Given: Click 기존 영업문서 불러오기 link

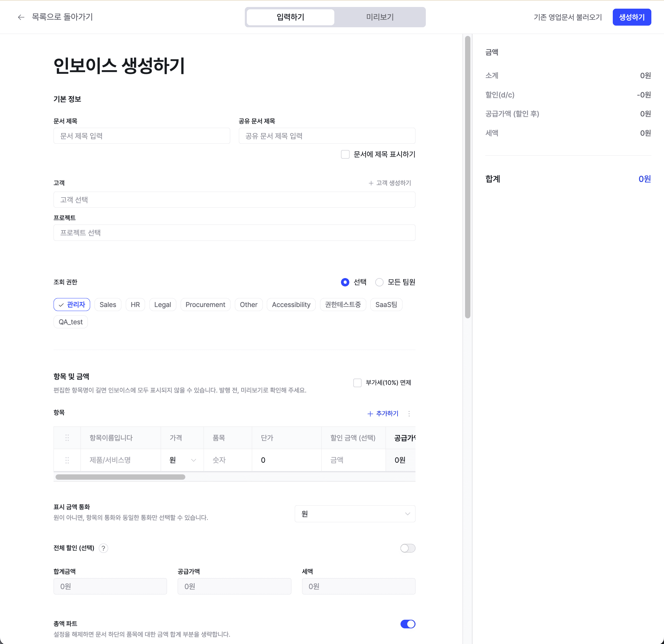Looking at the screenshot, I should click(x=568, y=17).
